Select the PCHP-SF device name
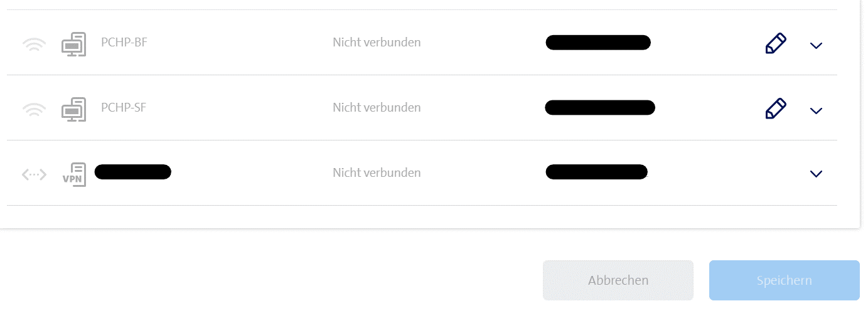Viewport: 868px width, 328px height. [x=124, y=107]
